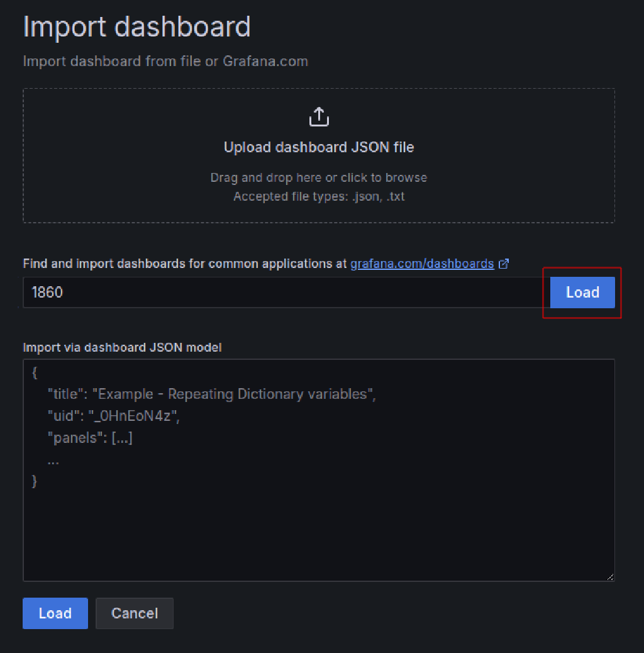Click Cancel to abort the import

134,613
